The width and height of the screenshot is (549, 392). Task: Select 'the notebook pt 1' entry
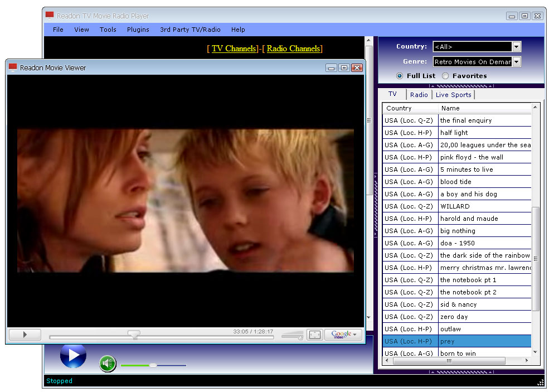457,280
